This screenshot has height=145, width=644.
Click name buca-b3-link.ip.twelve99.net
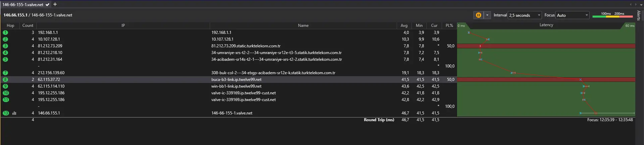click(236, 80)
